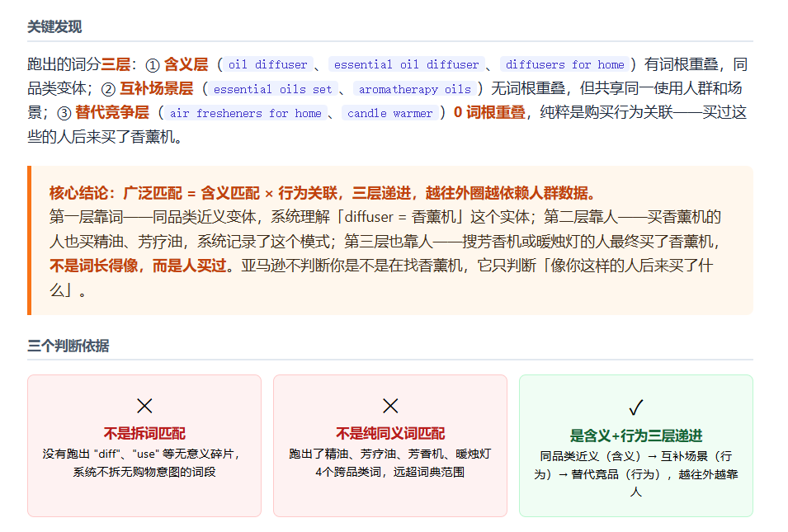
Task: Click the X icon above 不是纯同义词匹配
Action: (x=390, y=406)
